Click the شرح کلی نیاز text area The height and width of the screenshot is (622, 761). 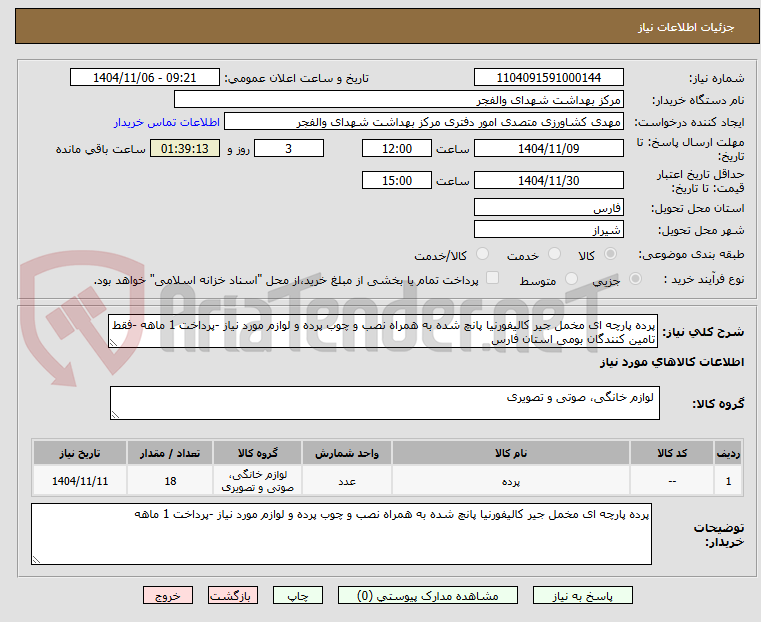pos(383,331)
